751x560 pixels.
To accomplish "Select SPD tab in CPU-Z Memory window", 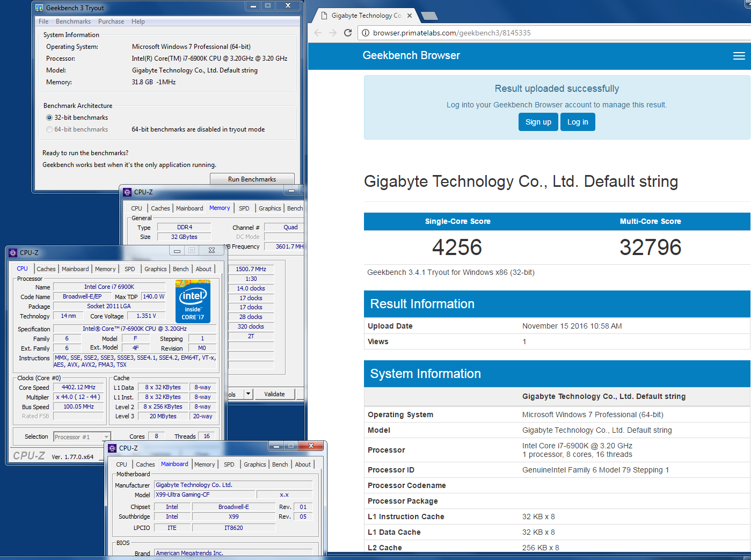I will [244, 208].
